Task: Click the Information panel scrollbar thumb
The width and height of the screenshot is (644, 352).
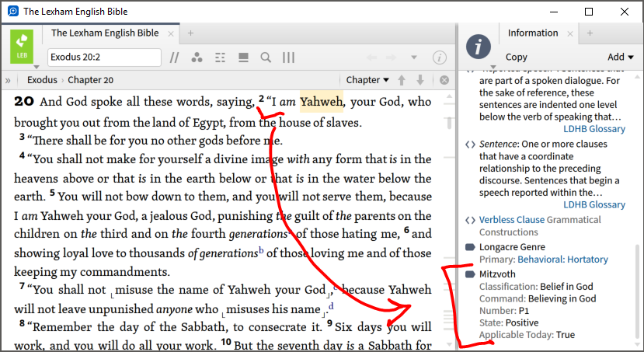Action: [x=638, y=293]
